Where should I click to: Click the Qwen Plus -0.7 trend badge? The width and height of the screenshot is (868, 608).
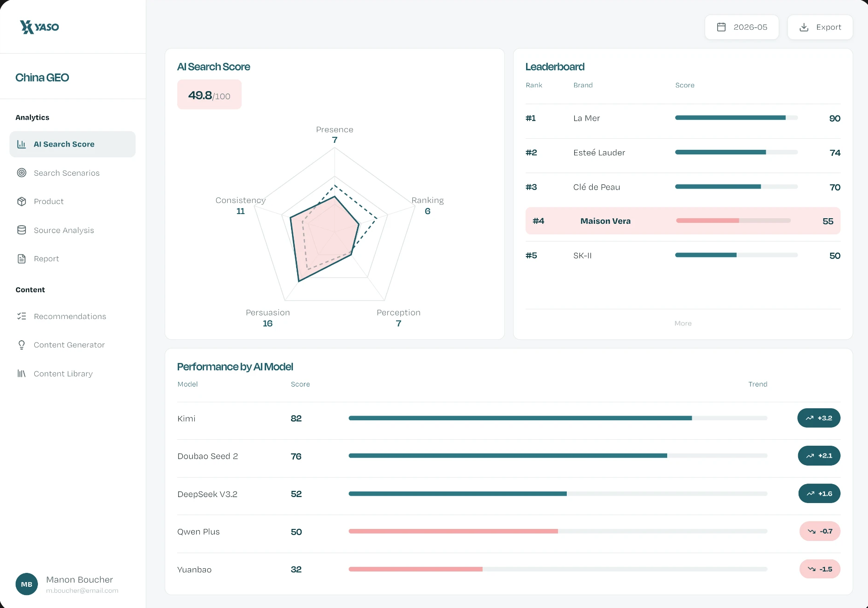pyautogui.click(x=820, y=532)
